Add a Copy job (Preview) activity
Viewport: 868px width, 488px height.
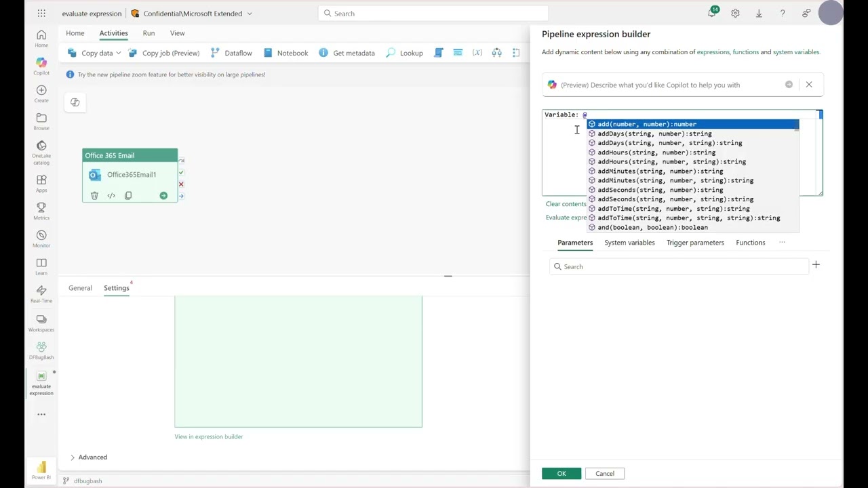[163, 53]
